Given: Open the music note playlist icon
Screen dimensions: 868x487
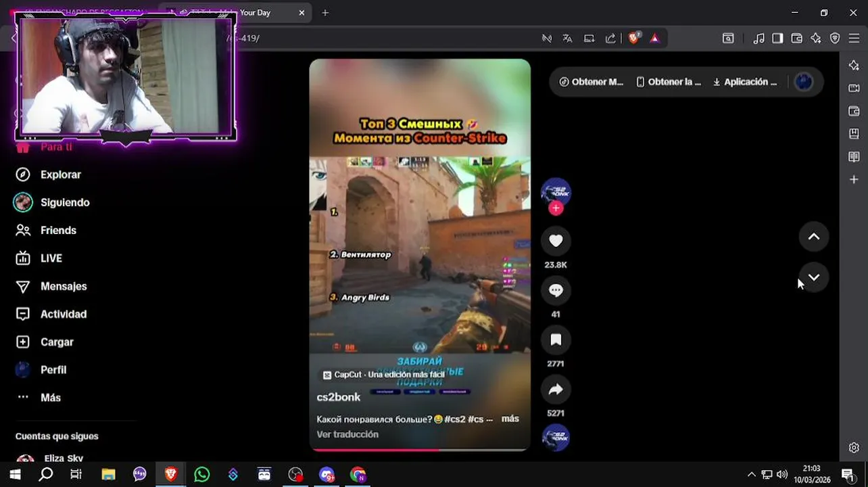Looking at the screenshot, I should 758,39.
